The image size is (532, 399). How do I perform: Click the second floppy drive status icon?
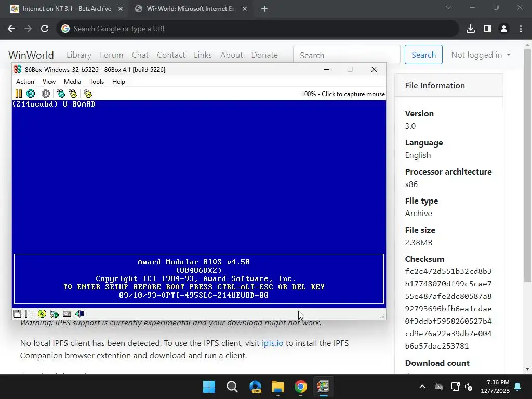(x=30, y=314)
